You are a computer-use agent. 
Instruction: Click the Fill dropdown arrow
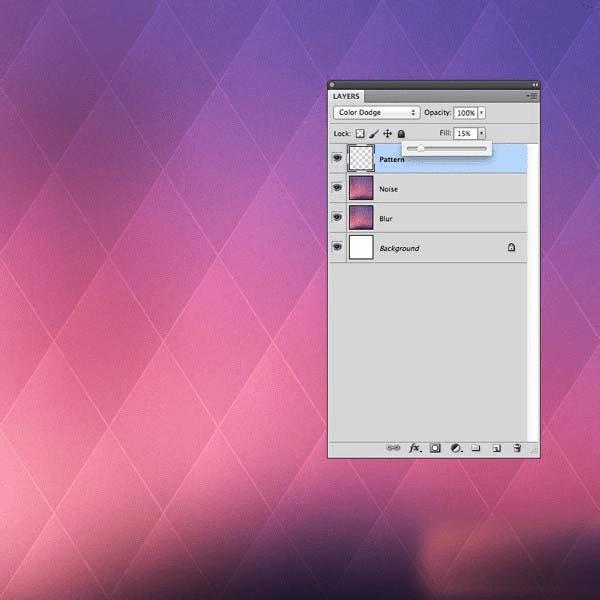click(481, 133)
